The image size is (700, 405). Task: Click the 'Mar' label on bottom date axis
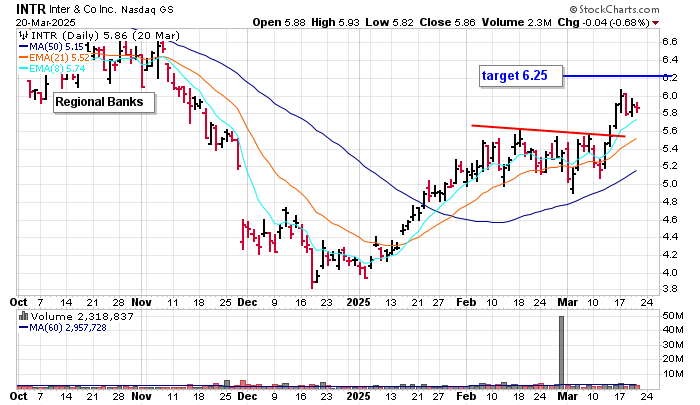(x=568, y=397)
